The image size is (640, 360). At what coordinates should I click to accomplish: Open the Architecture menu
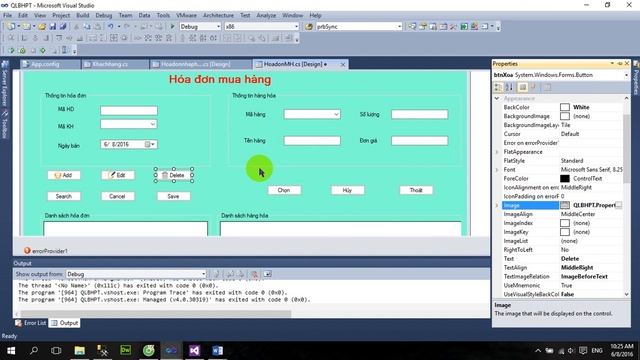coord(218,15)
